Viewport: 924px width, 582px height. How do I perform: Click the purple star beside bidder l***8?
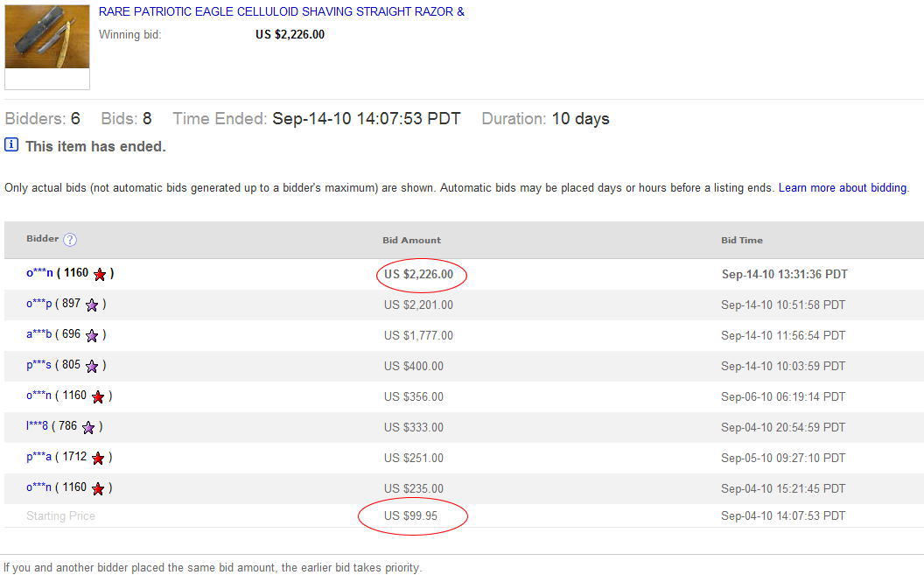coord(88,427)
